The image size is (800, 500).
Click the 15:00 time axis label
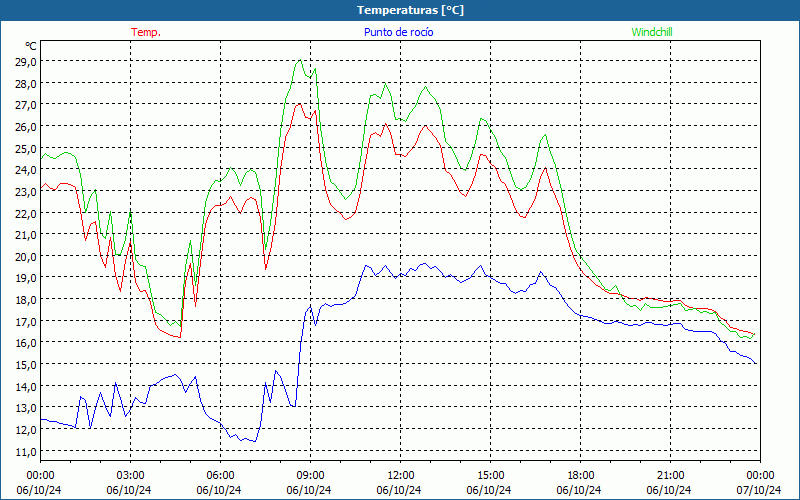pyautogui.click(x=490, y=476)
